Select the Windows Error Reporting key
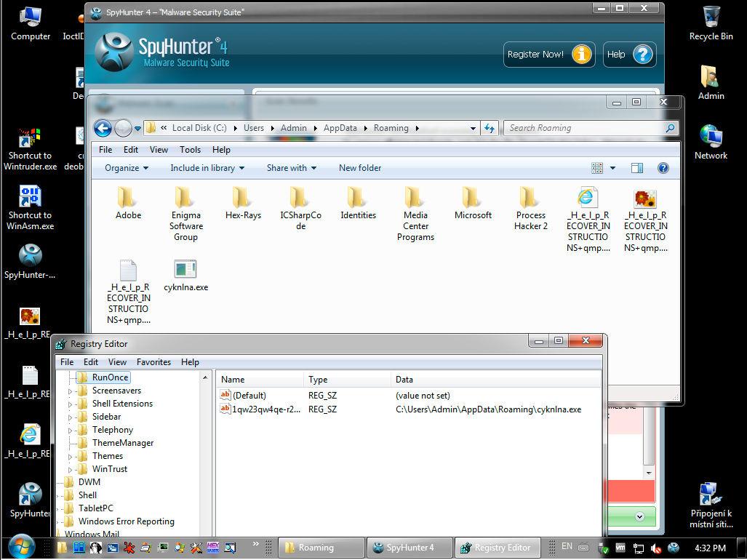Image resolution: width=747 pixels, height=560 pixels. (x=127, y=521)
